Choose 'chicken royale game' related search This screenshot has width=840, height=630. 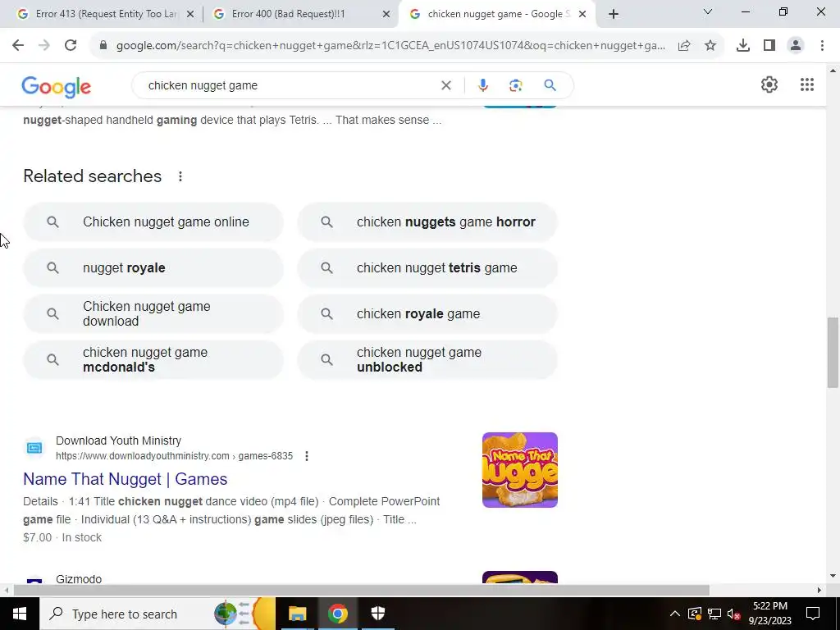click(x=427, y=314)
